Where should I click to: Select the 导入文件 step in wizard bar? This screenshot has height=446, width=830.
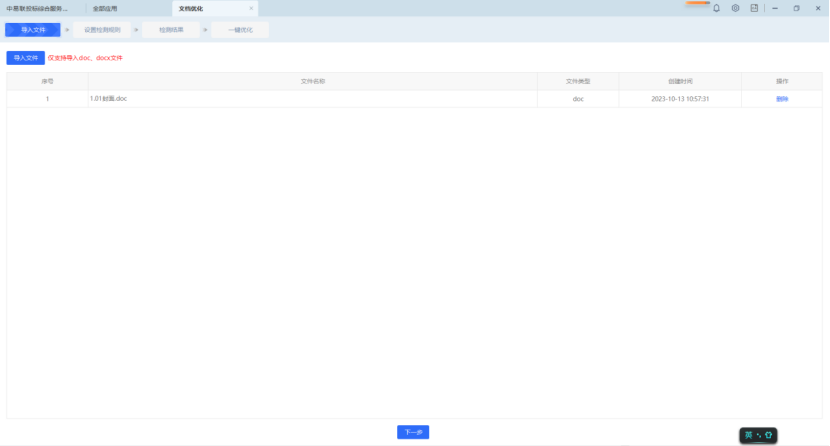[x=33, y=30]
